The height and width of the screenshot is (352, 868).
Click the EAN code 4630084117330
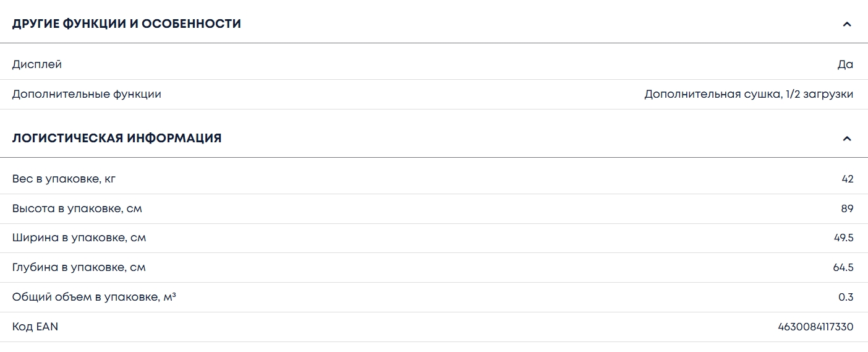click(x=815, y=327)
